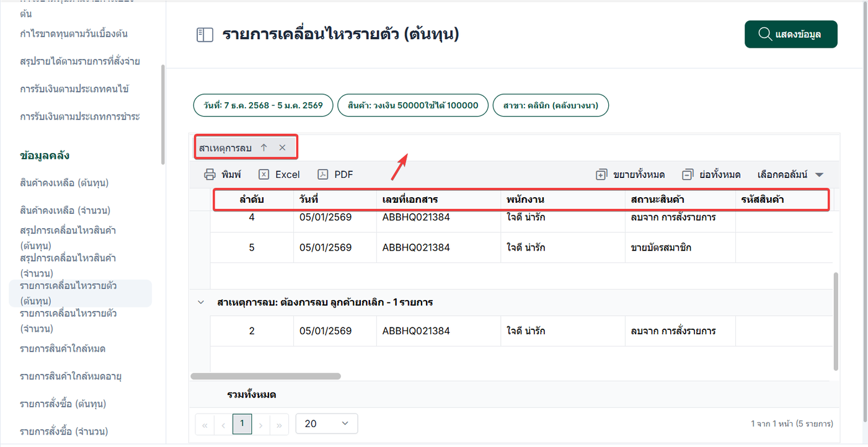868x447 pixels.
Task: Click ขายบัตรสมาชิก status in row 5
Action: tap(661, 247)
